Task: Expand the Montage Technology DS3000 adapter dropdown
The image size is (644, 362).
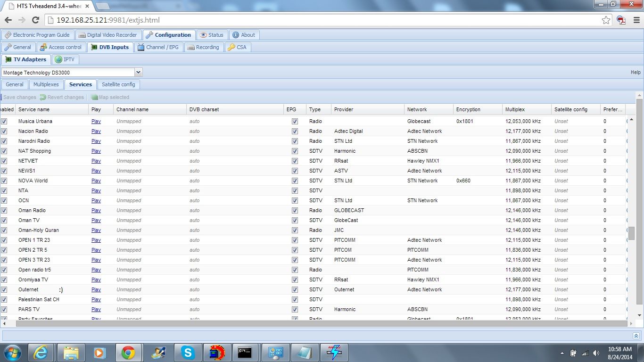Action: (138, 73)
